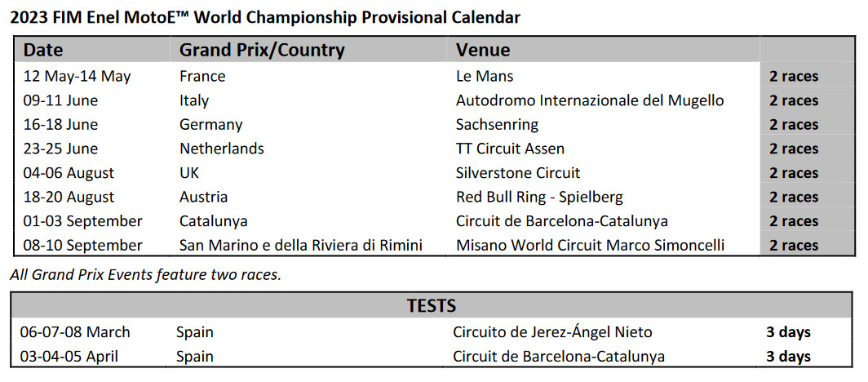Screen dimensions: 868x382
Task: Click the 03-04-05 April test date
Action: 70,356
